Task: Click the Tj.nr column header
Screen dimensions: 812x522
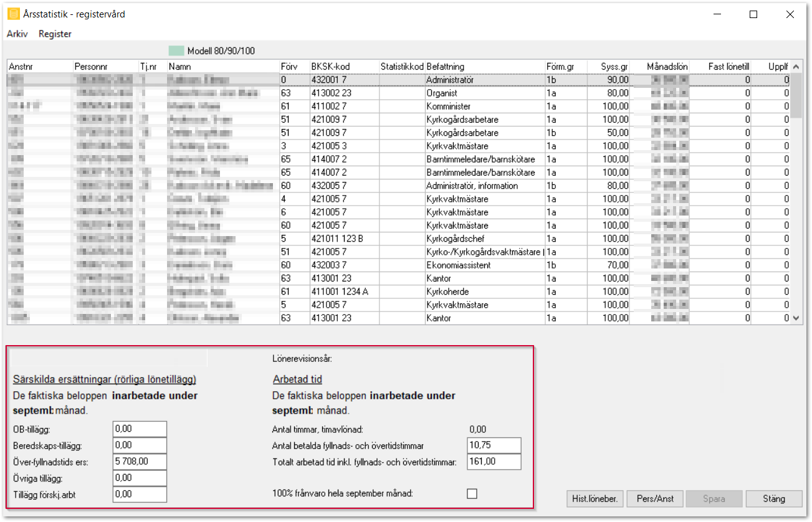Action: [x=152, y=67]
